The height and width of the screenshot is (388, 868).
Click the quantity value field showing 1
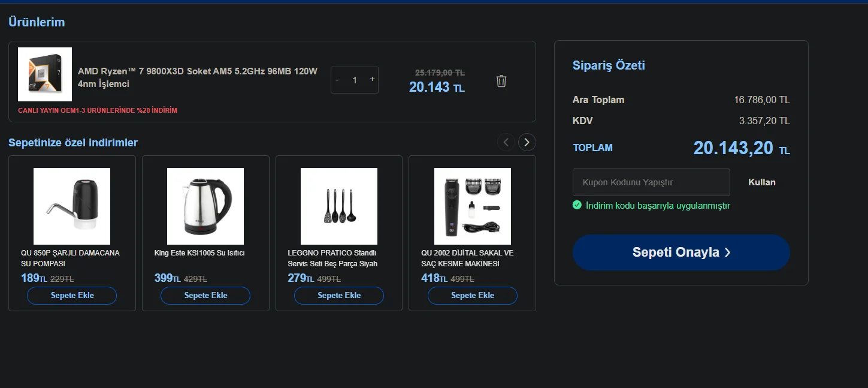coord(355,80)
